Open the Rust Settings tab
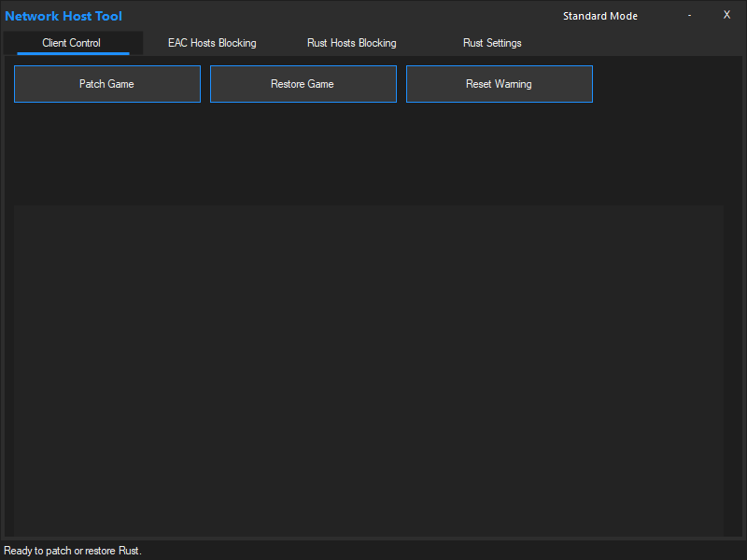The height and width of the screenshot is (560, 747). tap(492, 43)
